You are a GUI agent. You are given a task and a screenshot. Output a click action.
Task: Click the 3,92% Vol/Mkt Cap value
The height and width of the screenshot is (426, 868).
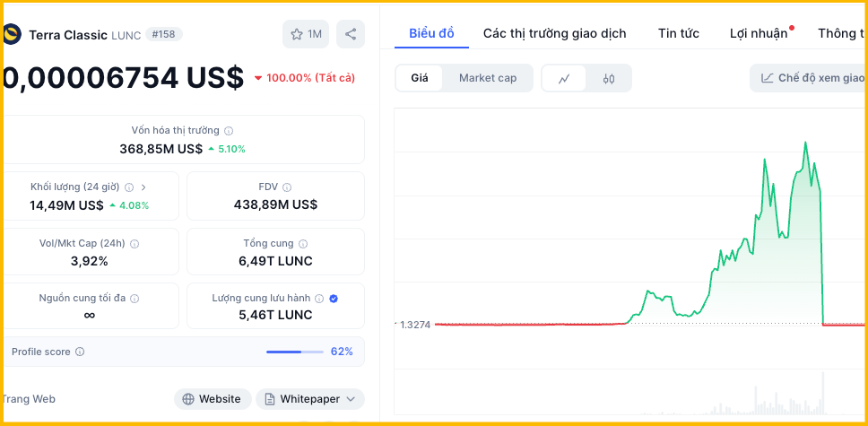point(89,261)
